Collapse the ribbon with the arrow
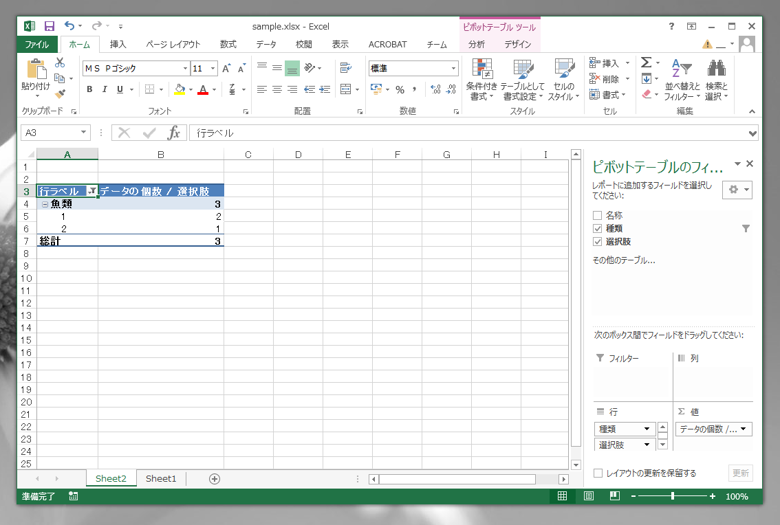Screen dimensions: 780x525 tap(752, 111)
